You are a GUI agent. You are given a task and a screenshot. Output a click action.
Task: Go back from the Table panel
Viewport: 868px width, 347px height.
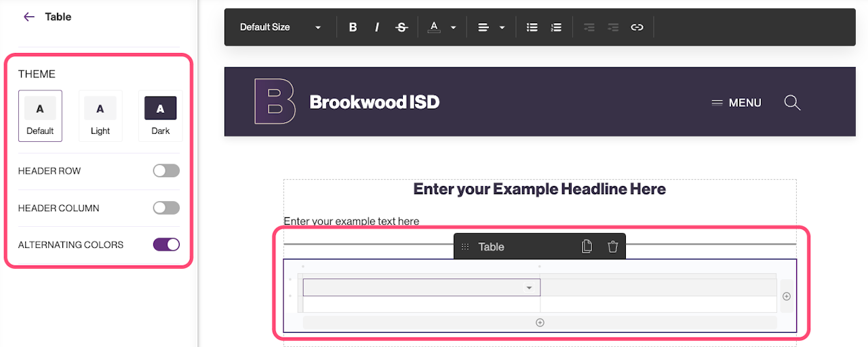pos(28,17)
